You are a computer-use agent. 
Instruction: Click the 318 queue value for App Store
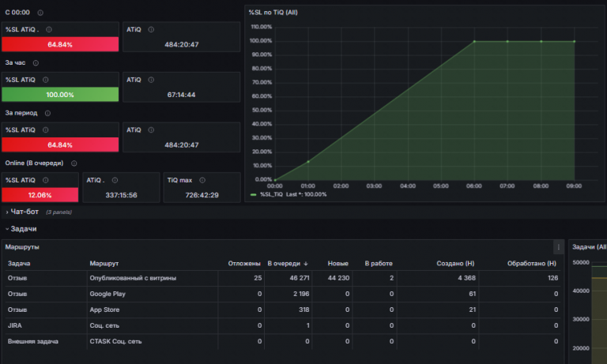tap(303, 310)
